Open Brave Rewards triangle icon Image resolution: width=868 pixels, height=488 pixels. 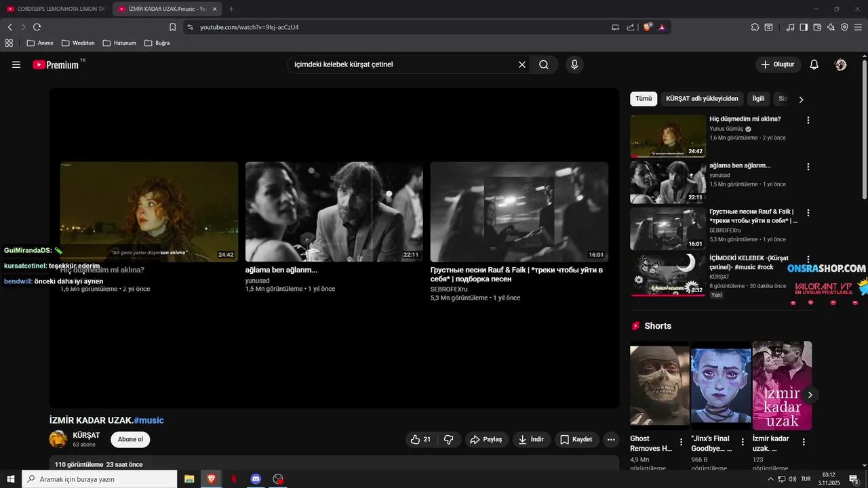tap(662, 27)
